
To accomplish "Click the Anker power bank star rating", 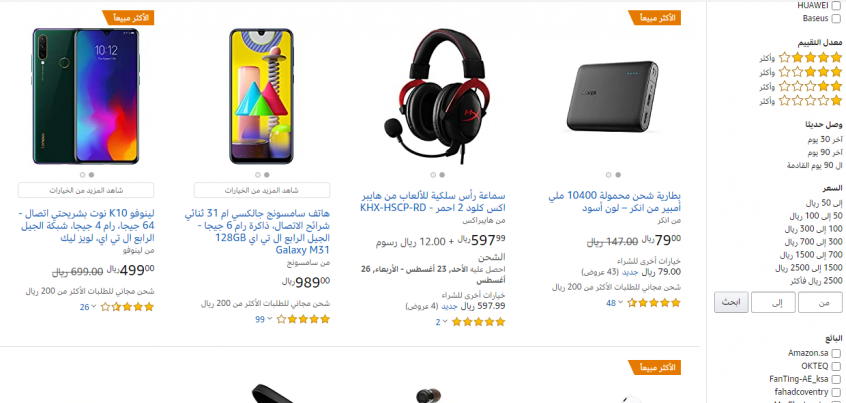I will tap(654, 303).
